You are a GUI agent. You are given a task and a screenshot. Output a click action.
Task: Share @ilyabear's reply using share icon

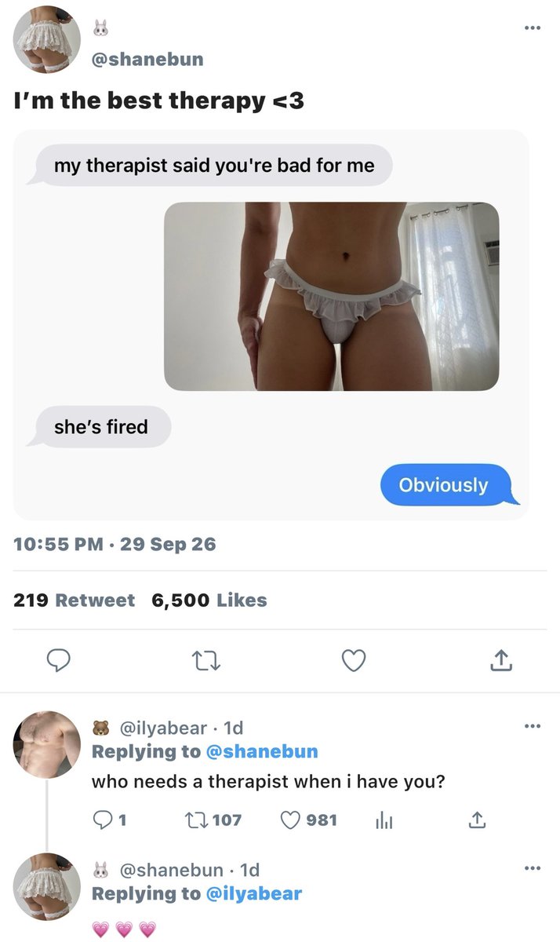tap(476, 820)
